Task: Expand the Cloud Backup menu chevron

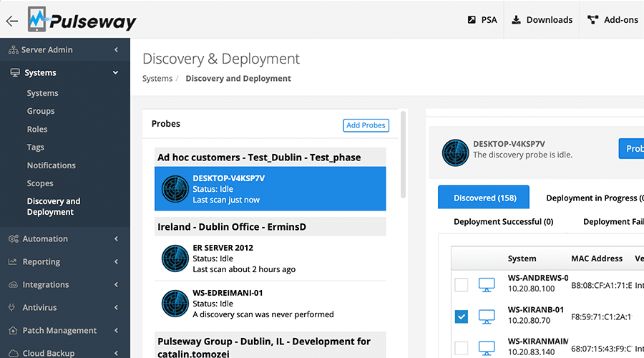Action: tap(116, 353)
